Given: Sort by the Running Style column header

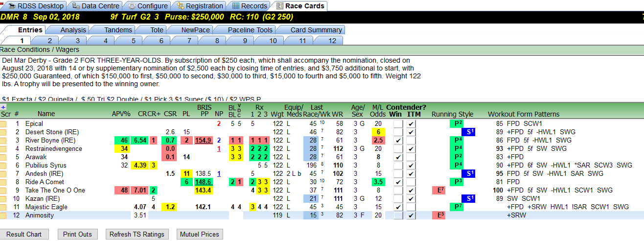Looking at the screenshot, I should tap(453, 114).
